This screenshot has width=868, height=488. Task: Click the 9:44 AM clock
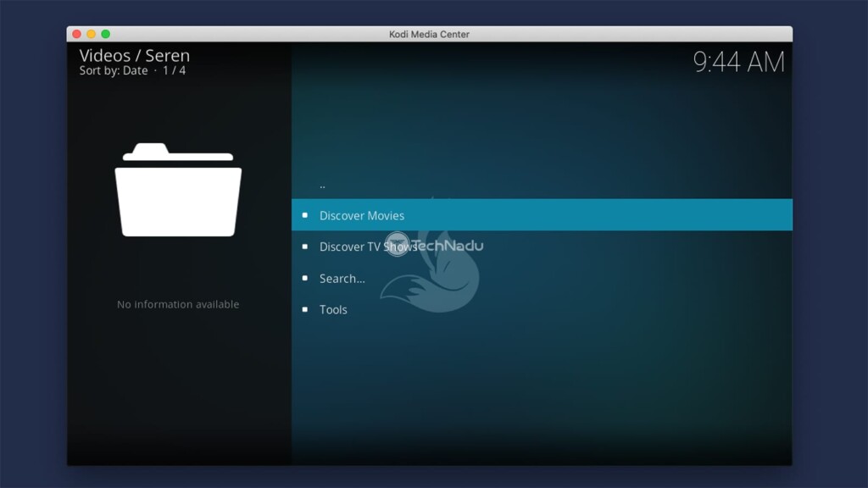point(739,61)
